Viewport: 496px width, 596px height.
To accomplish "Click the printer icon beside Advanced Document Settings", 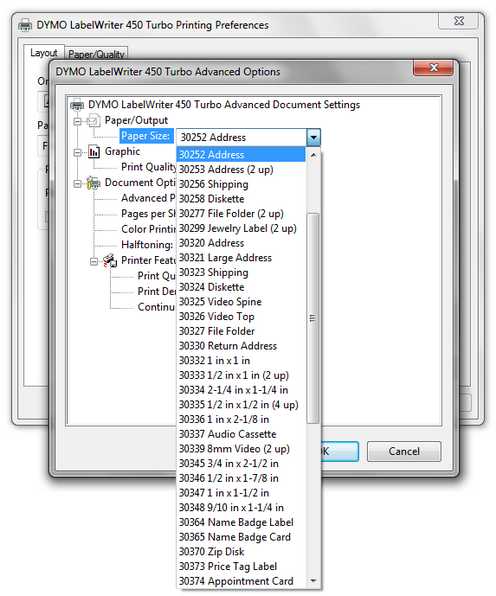I will [77, 105].
